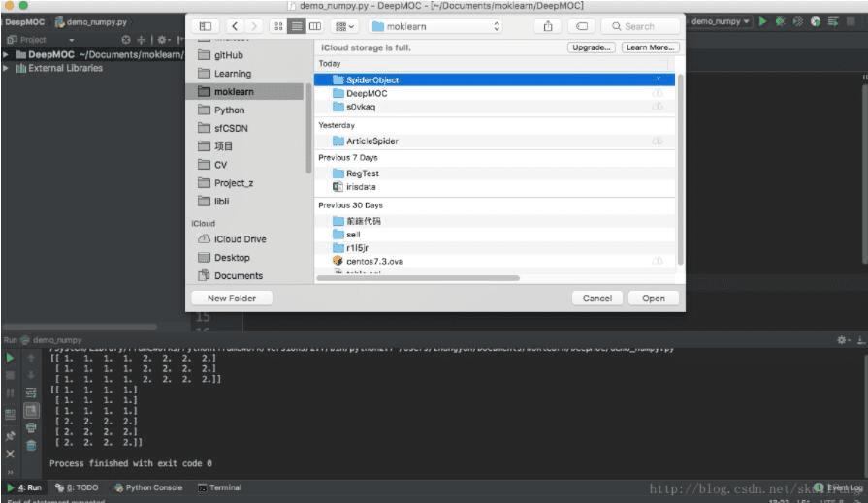Expand DeepMOC project tree node
Image resolution: width=868 pixels, height=503 pixels.
(x=6, y=55)
